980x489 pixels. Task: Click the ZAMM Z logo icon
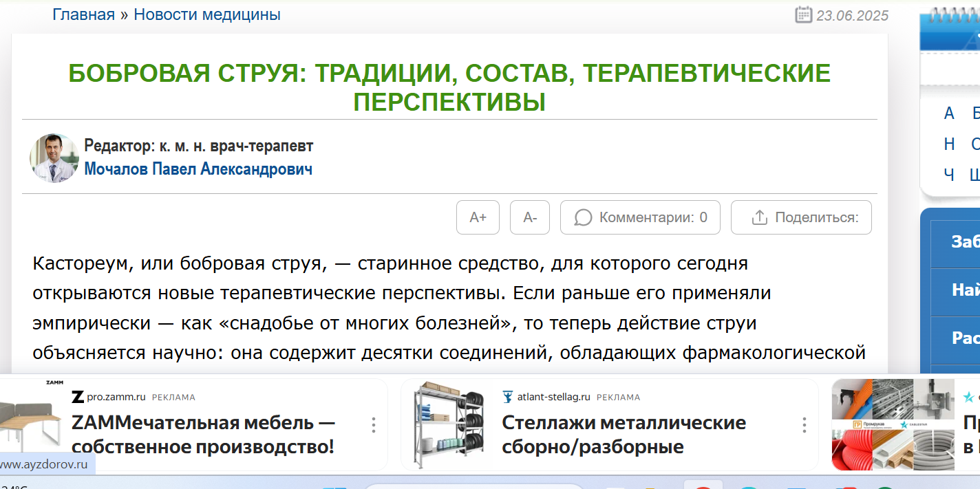[78, 397]
